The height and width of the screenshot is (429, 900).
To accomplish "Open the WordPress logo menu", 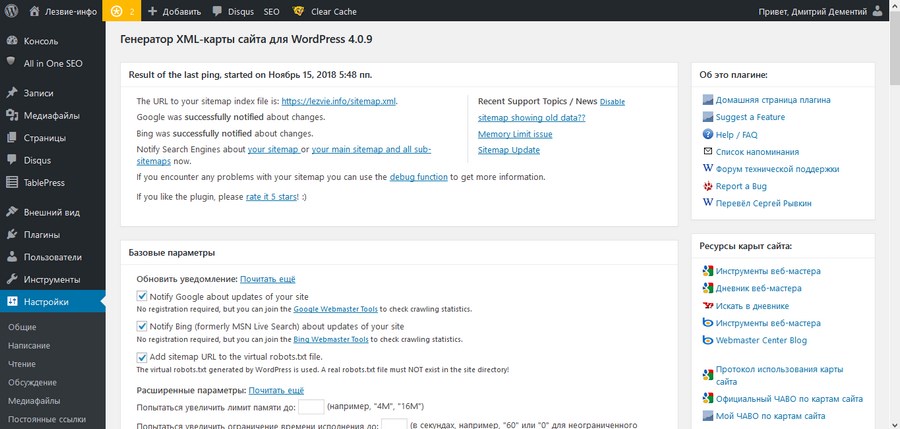I will 11,11.
